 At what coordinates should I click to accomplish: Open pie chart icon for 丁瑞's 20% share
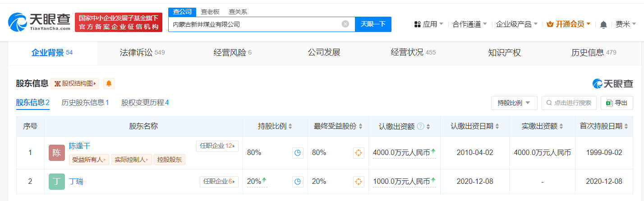297,182
